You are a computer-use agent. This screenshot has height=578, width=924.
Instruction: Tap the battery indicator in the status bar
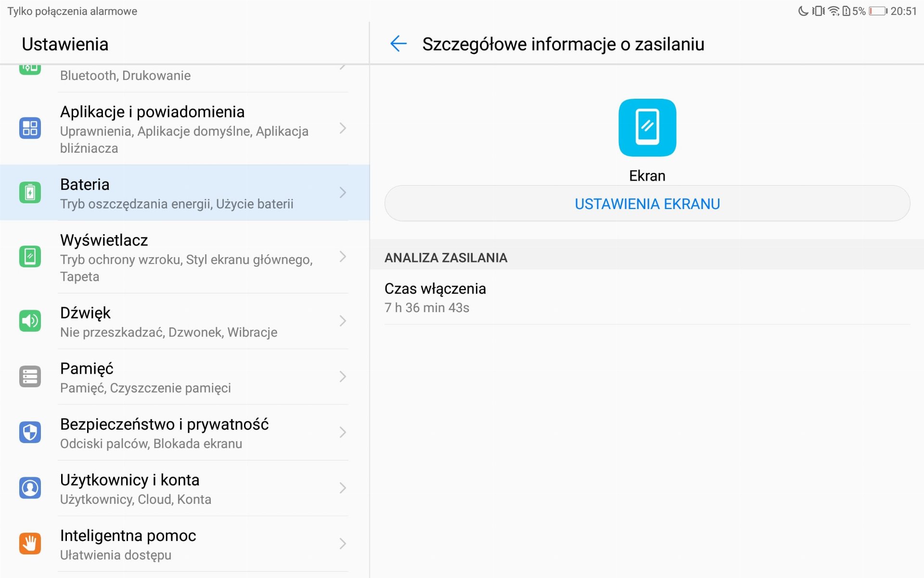pyautogui.click(x=878, y=11)
